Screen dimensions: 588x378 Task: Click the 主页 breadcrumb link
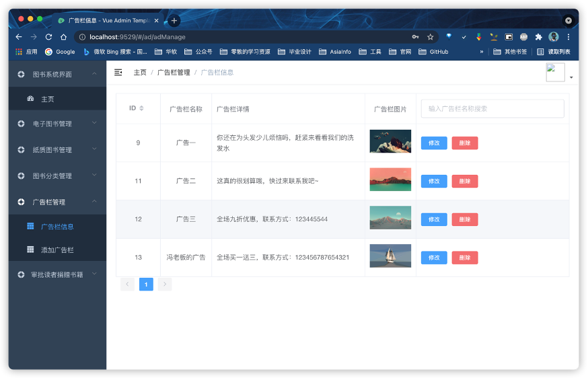pyautogui.click(x=140, y=73)
